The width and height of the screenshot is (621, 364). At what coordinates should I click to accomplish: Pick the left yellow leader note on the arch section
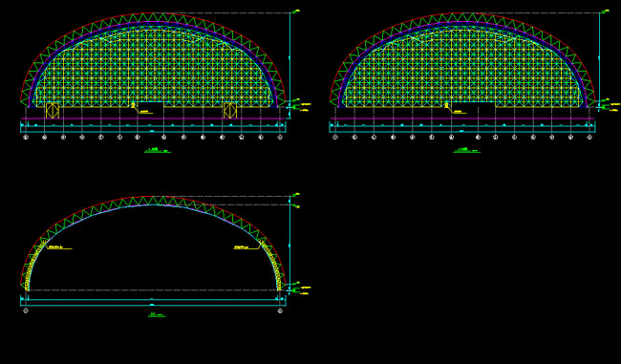pyautogui.click(x=57, y=246)
